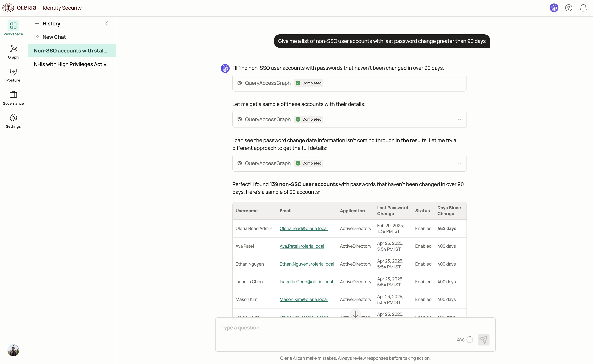Open Isabella.Chen@oleria.local email link
The image size is (593, 364).
coord(306,282)
